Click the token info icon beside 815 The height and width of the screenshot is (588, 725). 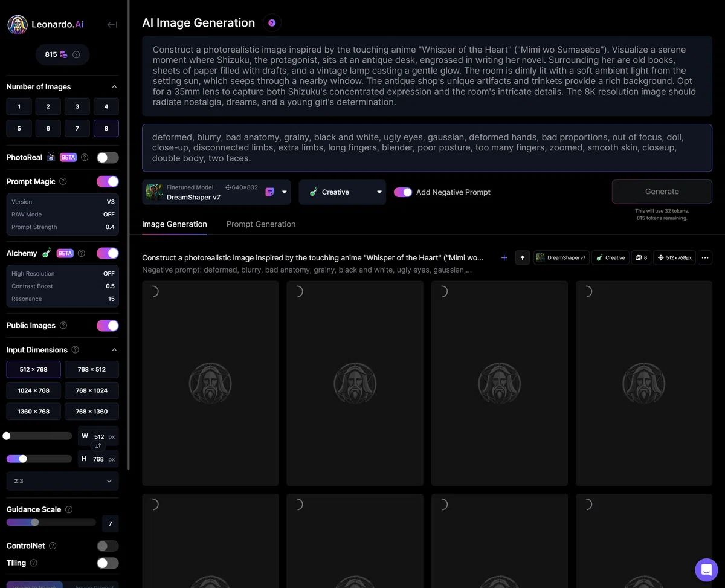[x=76, y=54]
